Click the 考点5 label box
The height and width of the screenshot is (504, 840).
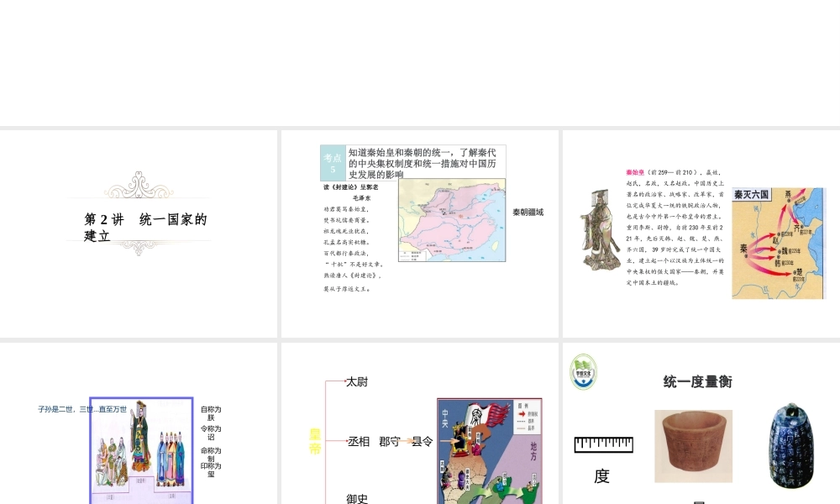(333, 163)
